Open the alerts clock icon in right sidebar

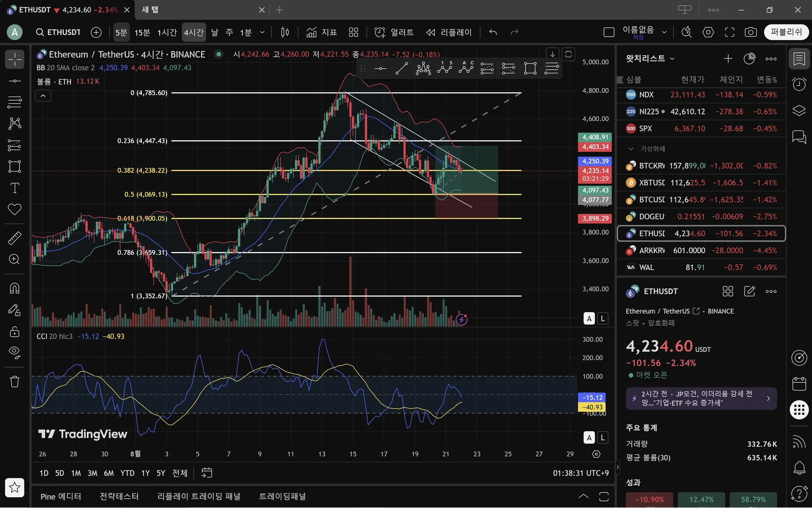pos(799,84)
